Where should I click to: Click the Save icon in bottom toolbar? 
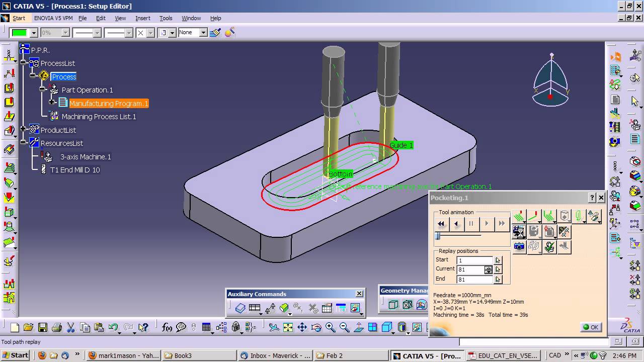tap(43, 328)
